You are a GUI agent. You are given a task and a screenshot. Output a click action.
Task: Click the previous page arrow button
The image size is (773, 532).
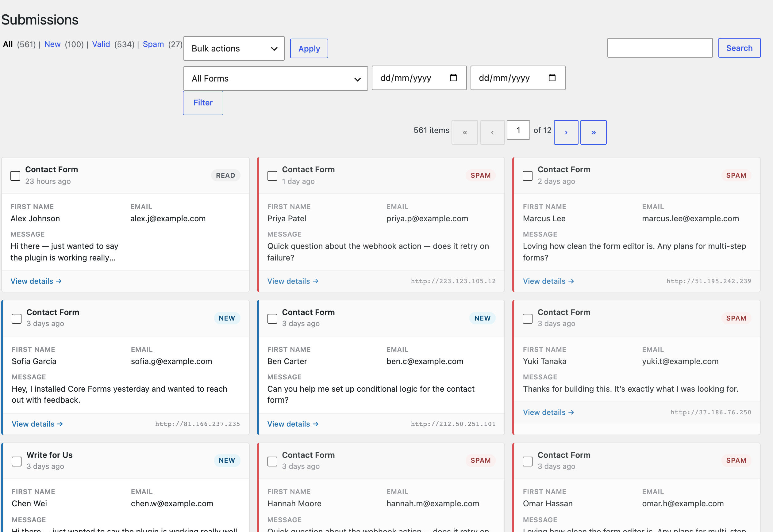click(x=492, y=132)
